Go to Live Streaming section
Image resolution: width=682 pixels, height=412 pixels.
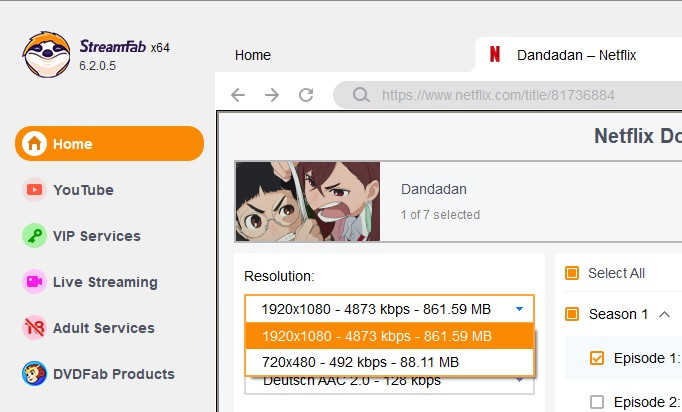105,282
